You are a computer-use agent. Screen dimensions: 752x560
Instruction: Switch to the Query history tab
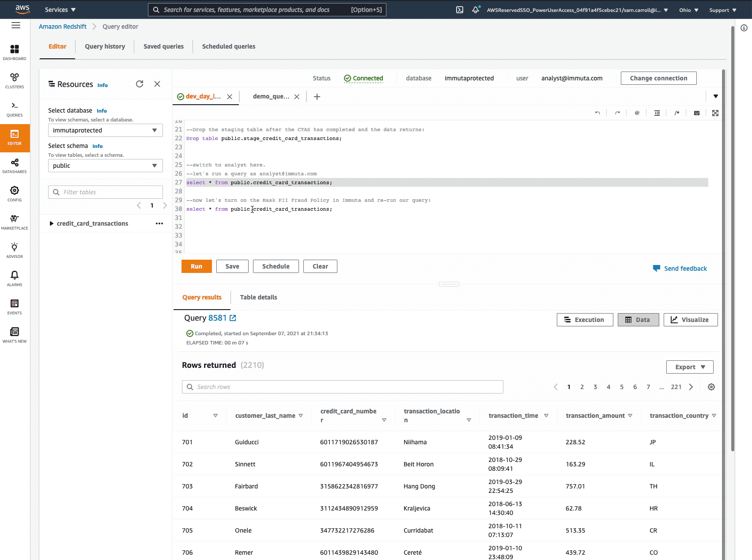pos(105,46)
